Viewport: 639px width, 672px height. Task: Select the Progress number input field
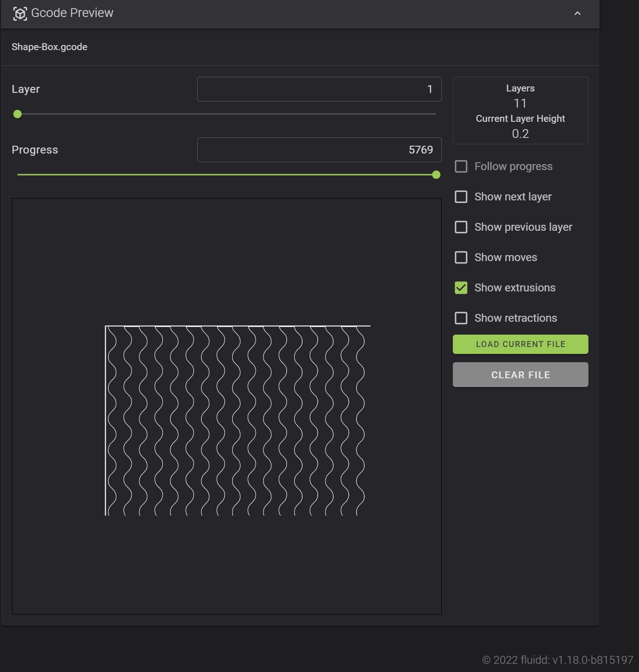(319, 149)
